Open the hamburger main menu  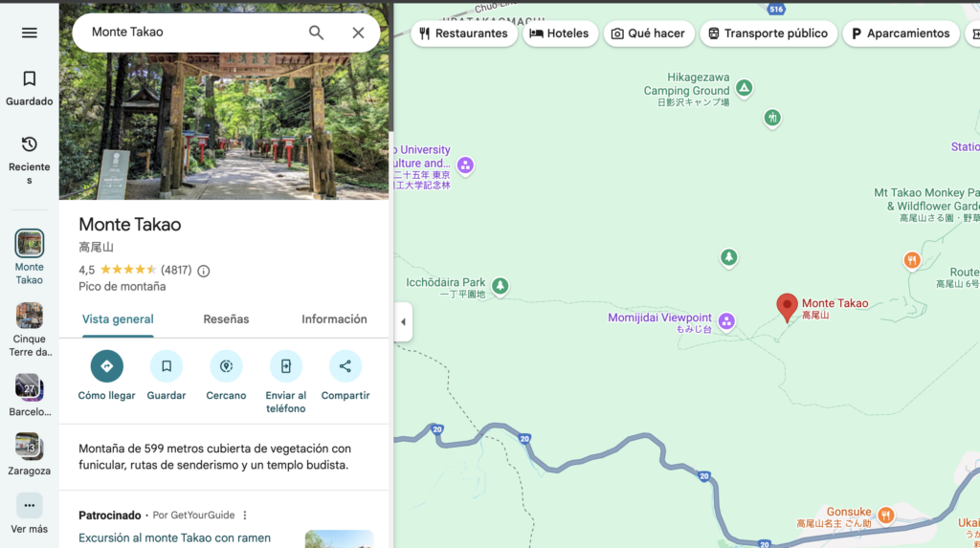[30, 33]
